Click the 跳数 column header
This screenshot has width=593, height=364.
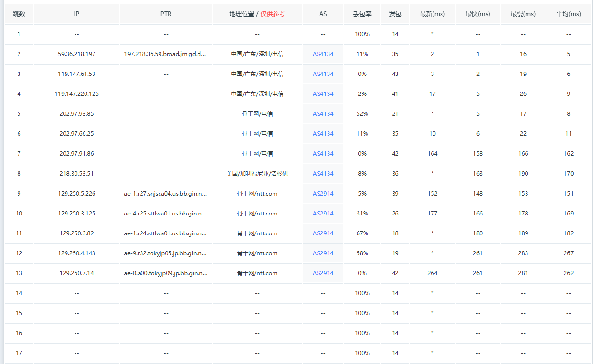tap(19, 14)
